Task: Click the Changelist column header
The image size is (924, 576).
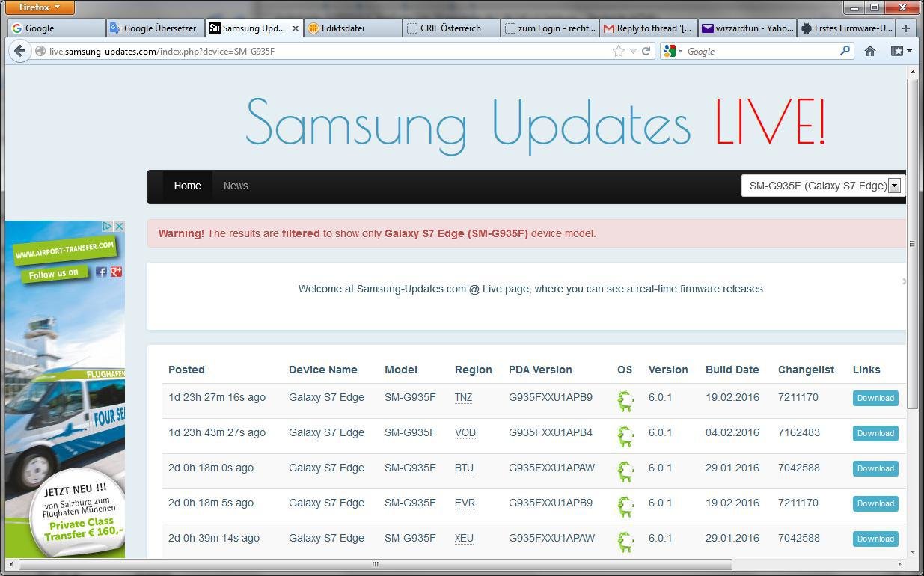Action: click(806, 370)
